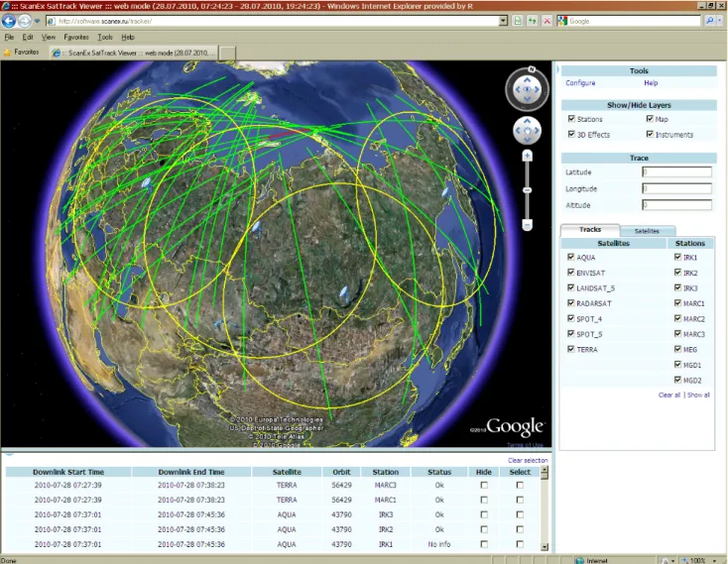Collapse the right side panel arrow
Viewport: 728px width, 564px height.
pos(557,69)
